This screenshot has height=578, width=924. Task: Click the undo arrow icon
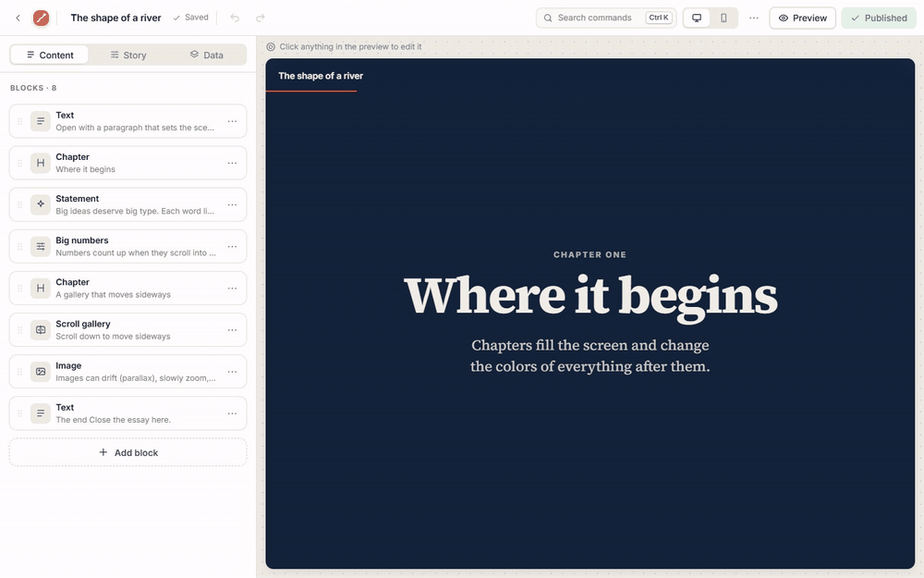pos(235,18)
